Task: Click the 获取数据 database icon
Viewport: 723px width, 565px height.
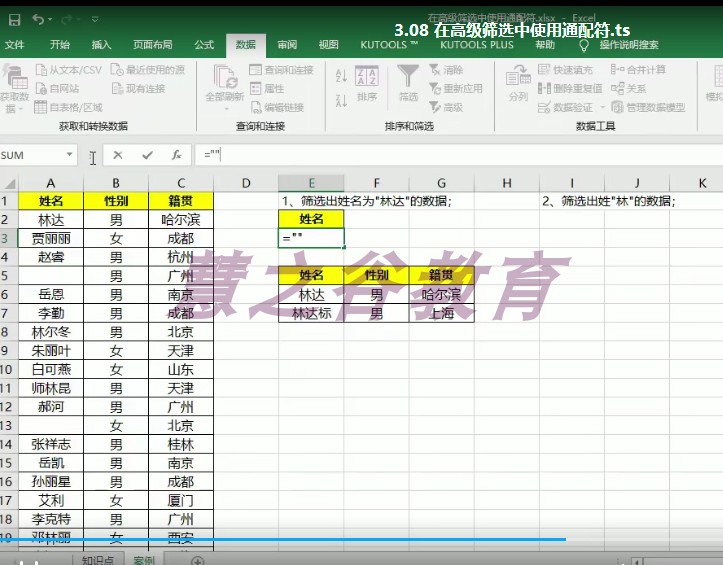Action: click(x=15, y=76)
